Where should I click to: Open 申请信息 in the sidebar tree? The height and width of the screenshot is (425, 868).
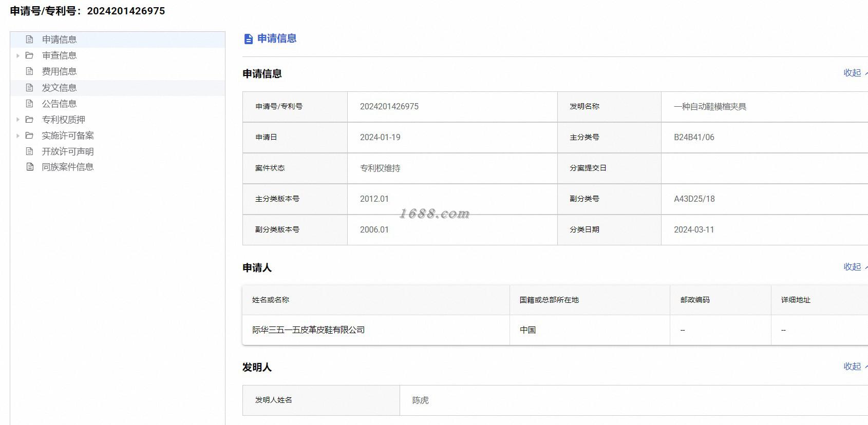(x=59, y=40)
